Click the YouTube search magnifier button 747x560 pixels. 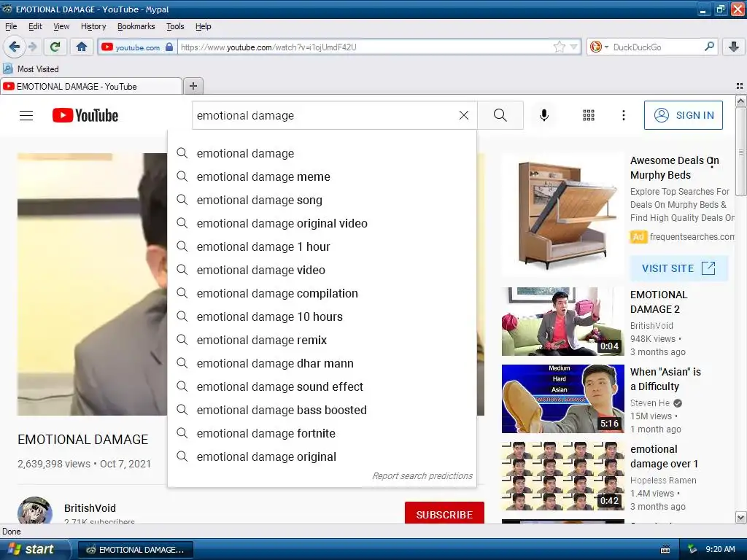(x=500, y=115)
